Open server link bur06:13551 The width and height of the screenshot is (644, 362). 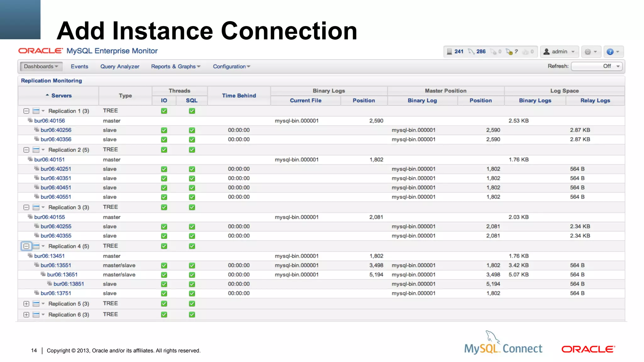[x=56, y=265]
